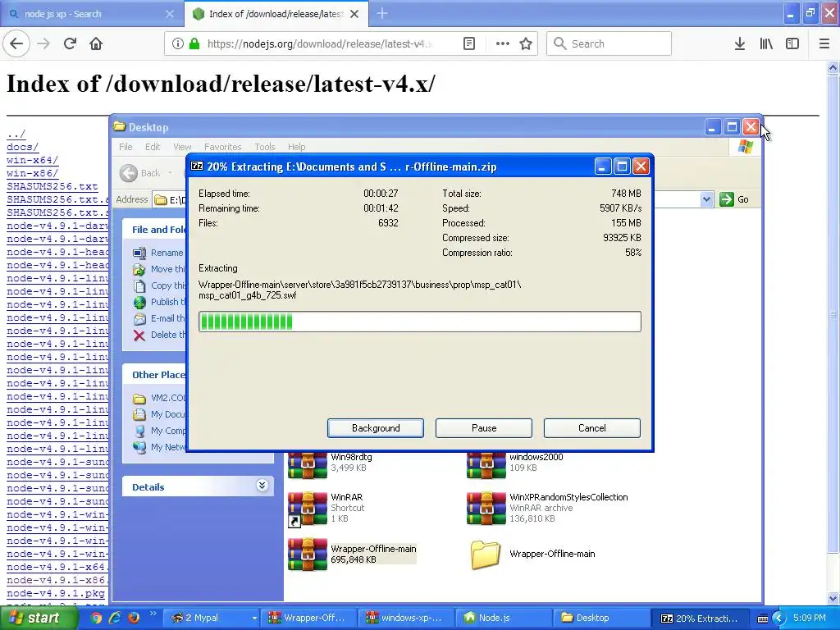The width and height of the screenshot is (840, 630).
Task: Select the Win98rdtg archive icon
Action: pos(307,464)
